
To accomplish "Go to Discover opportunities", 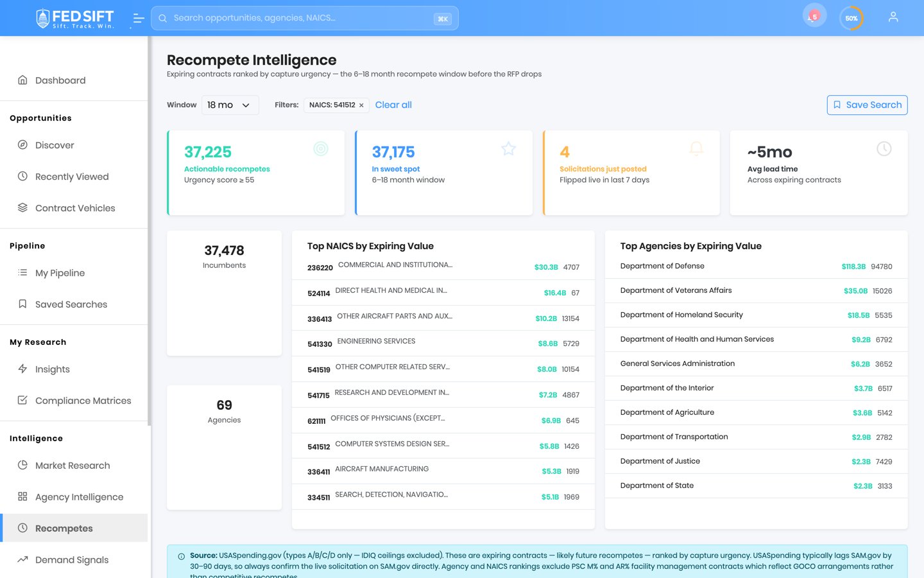I will click(x=74, y=145).
